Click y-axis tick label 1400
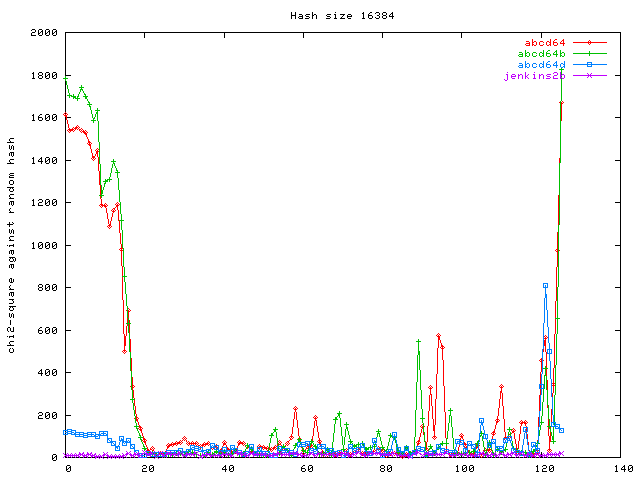This screenshot has width=640, height=480. 44,160
